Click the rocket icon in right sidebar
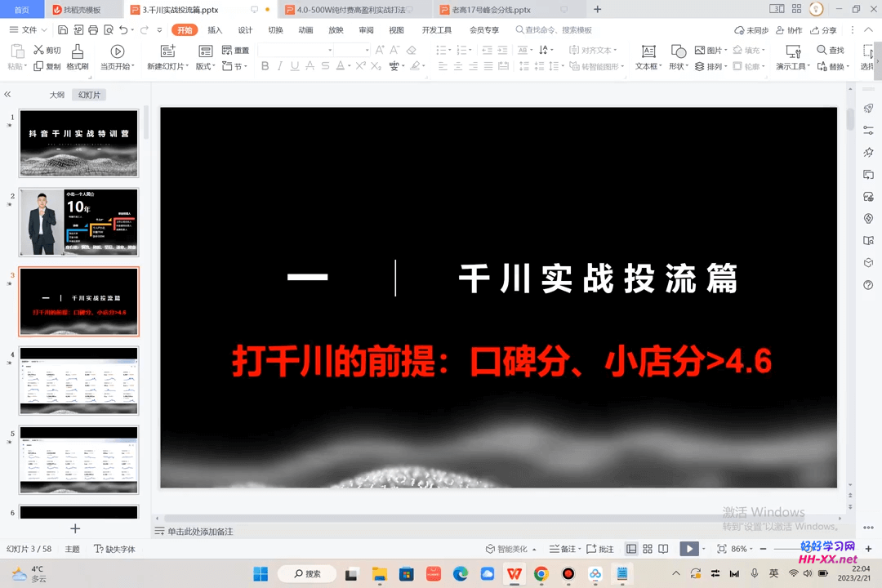Viewport: 882px width, 588px height. pyautogui.click(x=868, y=108)
